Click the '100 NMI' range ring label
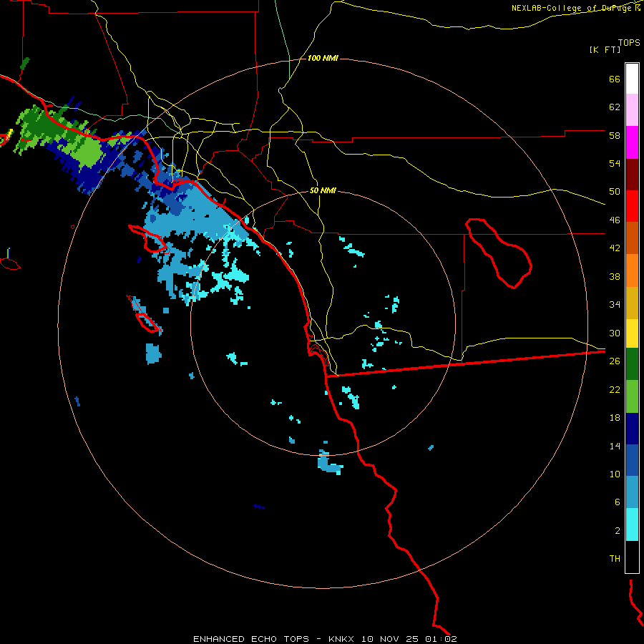This screenshot has height=644, width=644. click(x=323, y=59)
